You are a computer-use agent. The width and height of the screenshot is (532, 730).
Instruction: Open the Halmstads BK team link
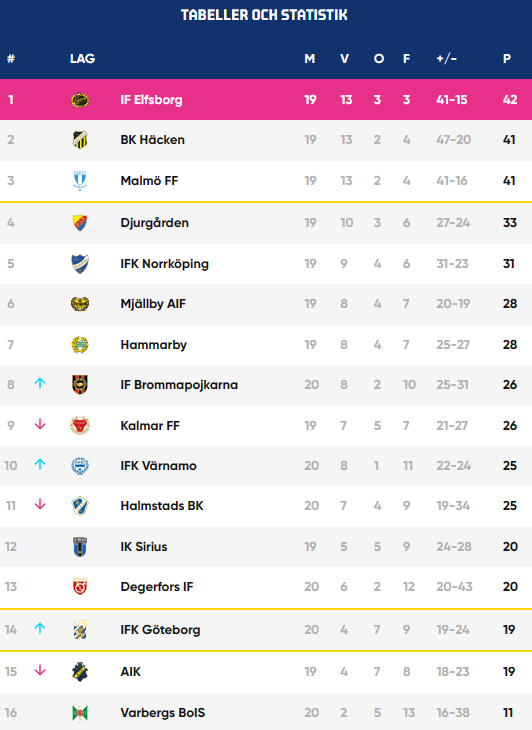pos(162,506)
